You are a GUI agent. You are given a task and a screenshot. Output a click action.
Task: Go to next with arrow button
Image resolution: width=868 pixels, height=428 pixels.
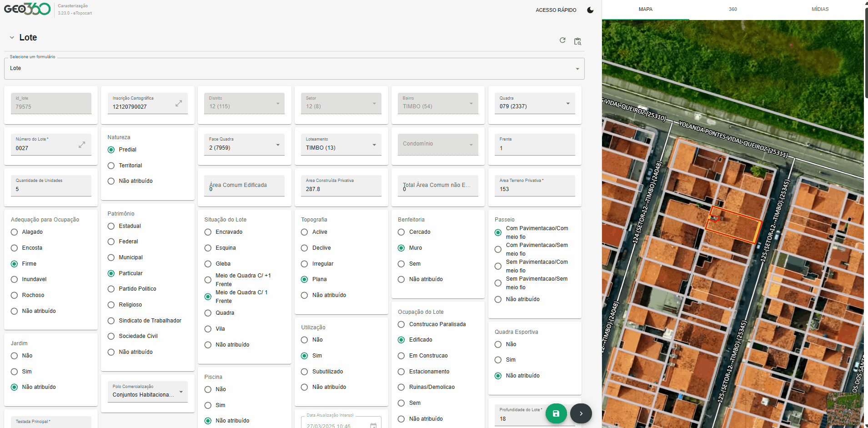pyautogui.click(x=581, y=413)
